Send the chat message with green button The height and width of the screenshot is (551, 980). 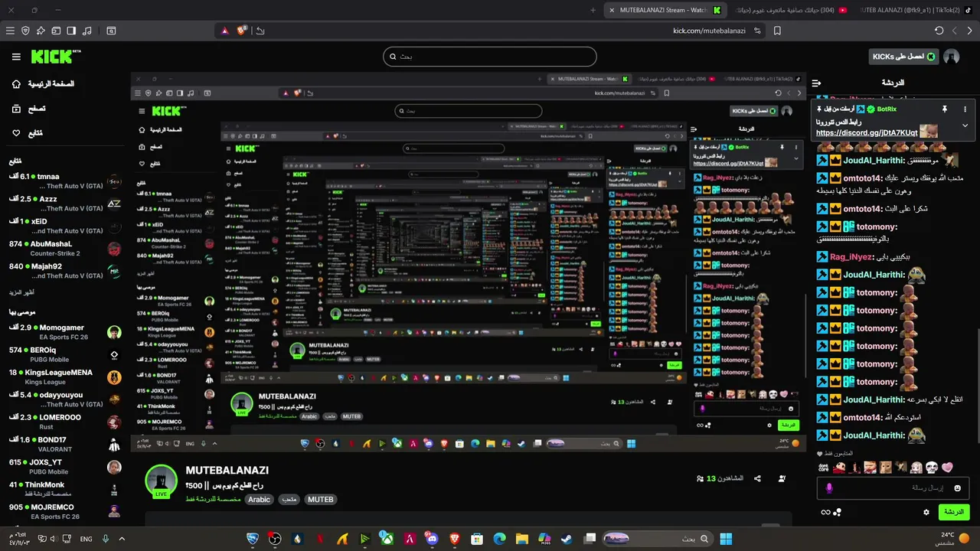tap(954, 512)
